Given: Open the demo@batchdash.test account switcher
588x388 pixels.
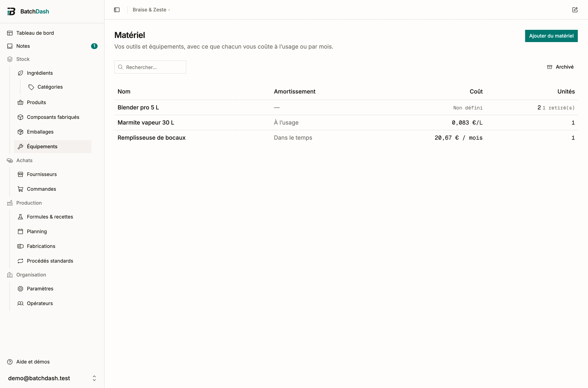Looking at the screenshot, I should (52, 378).
